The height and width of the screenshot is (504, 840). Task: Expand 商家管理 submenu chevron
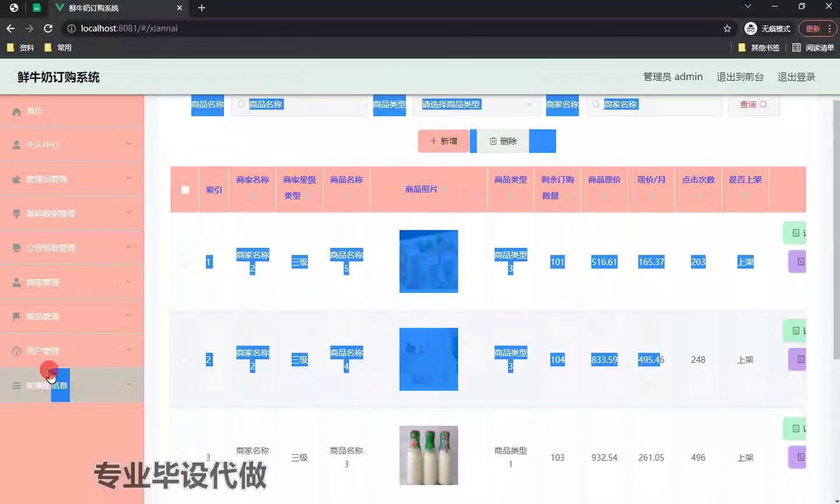129,282
